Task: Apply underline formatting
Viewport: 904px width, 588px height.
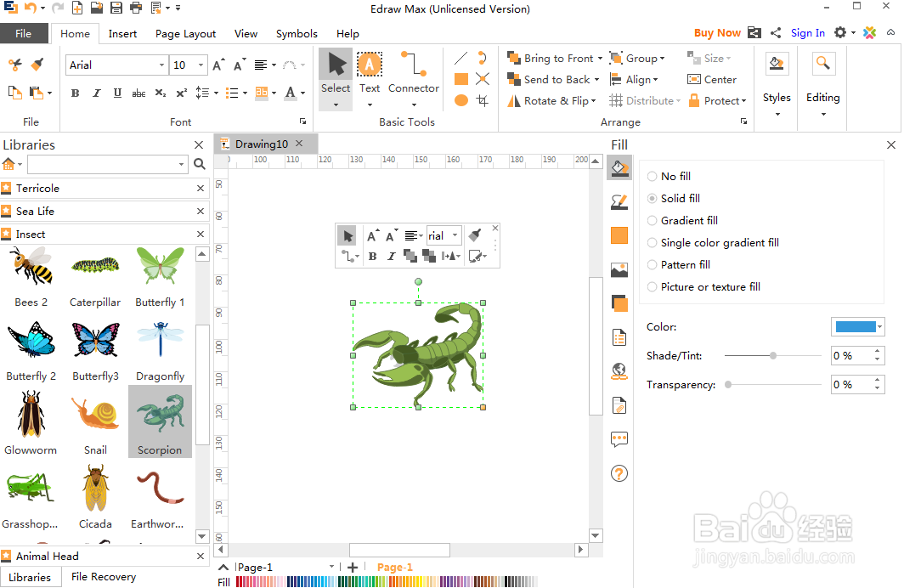Action: 117,93
